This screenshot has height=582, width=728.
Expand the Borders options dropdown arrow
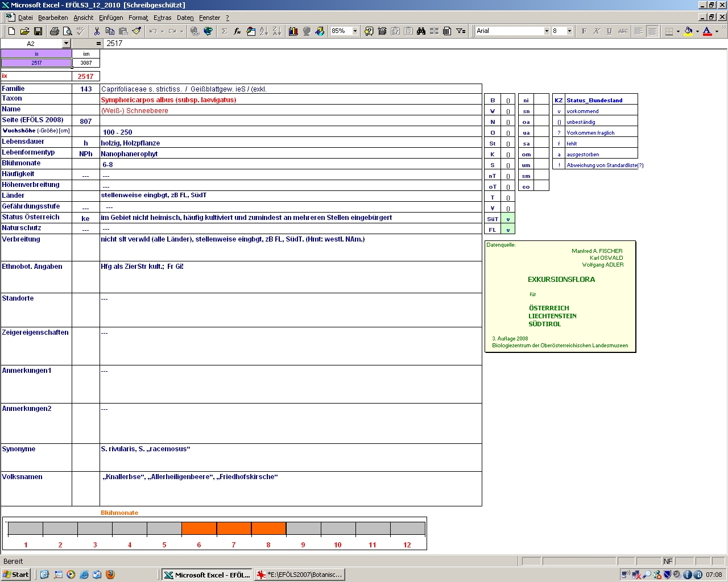coord(678,31)
